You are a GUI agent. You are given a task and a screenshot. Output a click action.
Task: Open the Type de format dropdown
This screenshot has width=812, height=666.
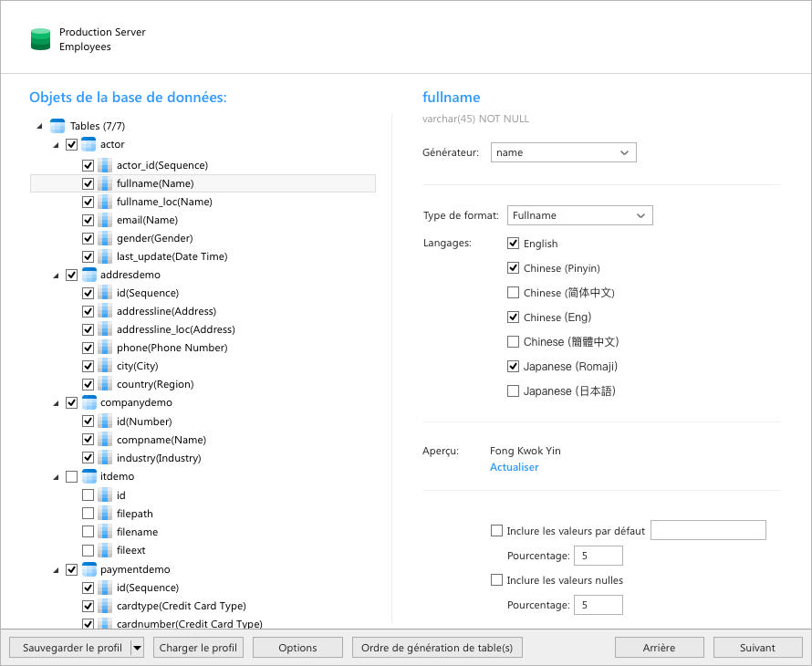580,215
